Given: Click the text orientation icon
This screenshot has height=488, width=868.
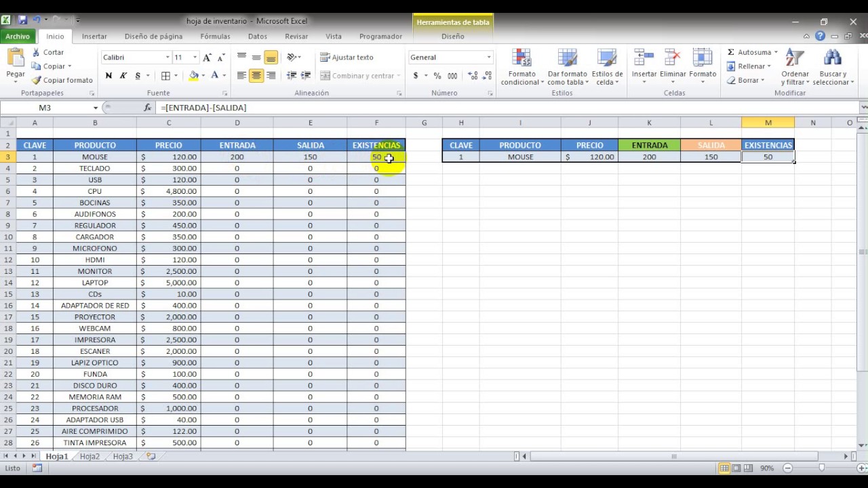Looking at the screenshot, I should click(x=292, y=58).
